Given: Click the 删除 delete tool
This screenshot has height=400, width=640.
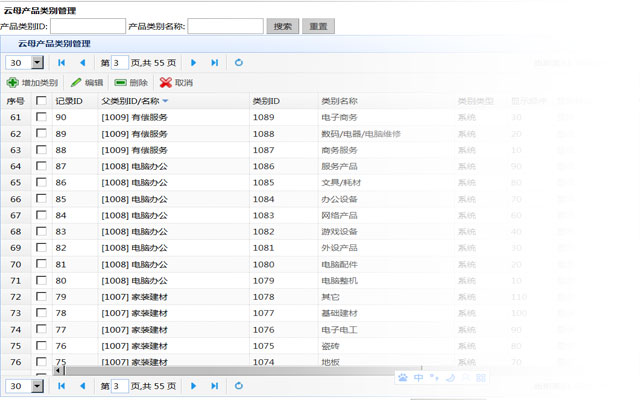Looking at the screenshot, I should [121, 83].
